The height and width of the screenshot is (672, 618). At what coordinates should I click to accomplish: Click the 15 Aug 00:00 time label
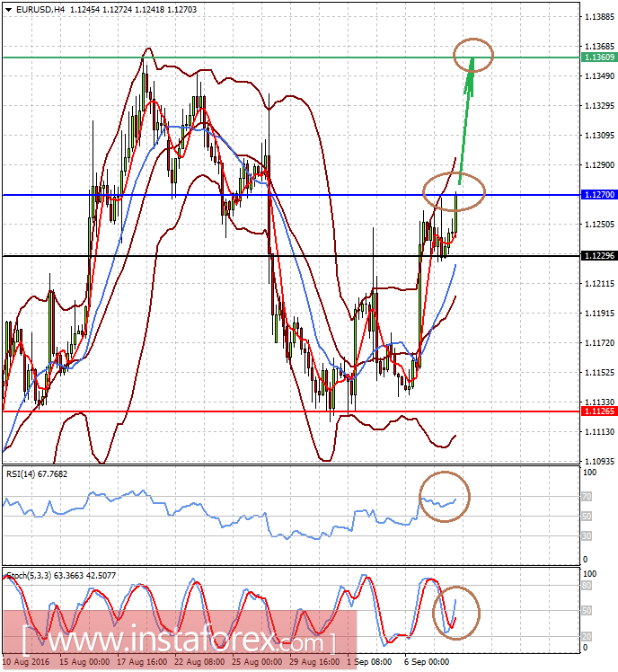(x=84, y=662)
